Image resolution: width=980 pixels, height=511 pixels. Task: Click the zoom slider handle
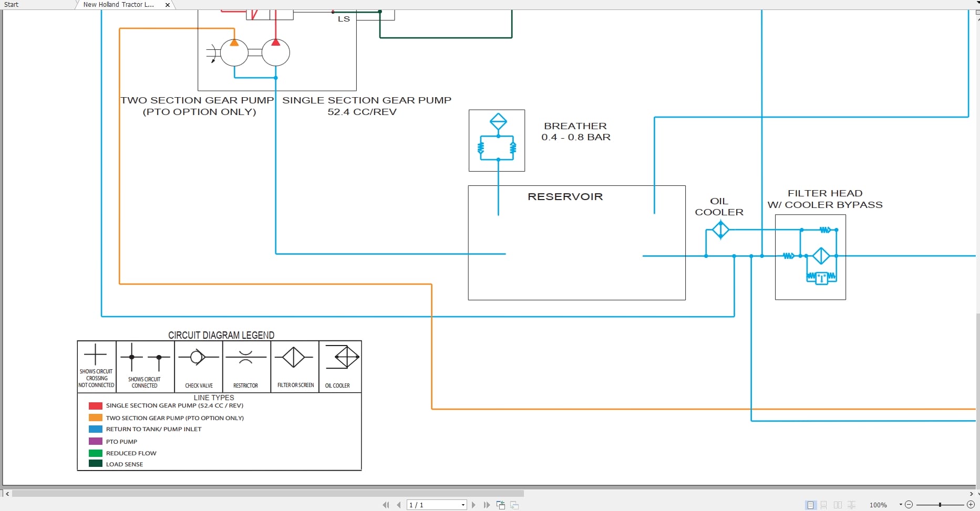click(x=940, y=504)
